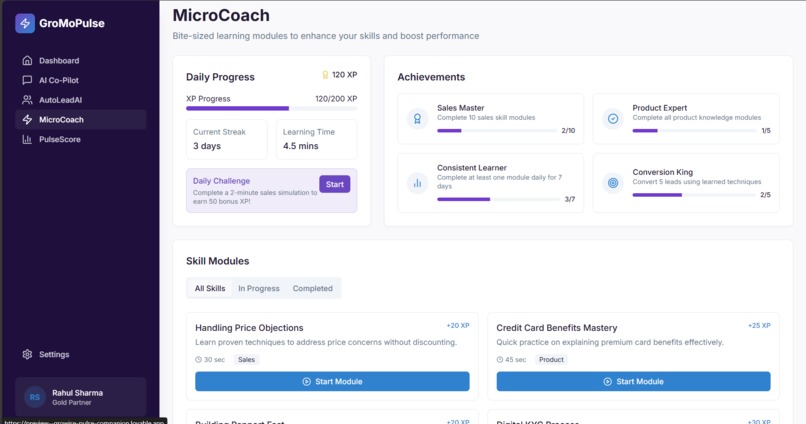Start the Daily Challenge
Viewport: 806px width, 424px height.
point(335,184)
